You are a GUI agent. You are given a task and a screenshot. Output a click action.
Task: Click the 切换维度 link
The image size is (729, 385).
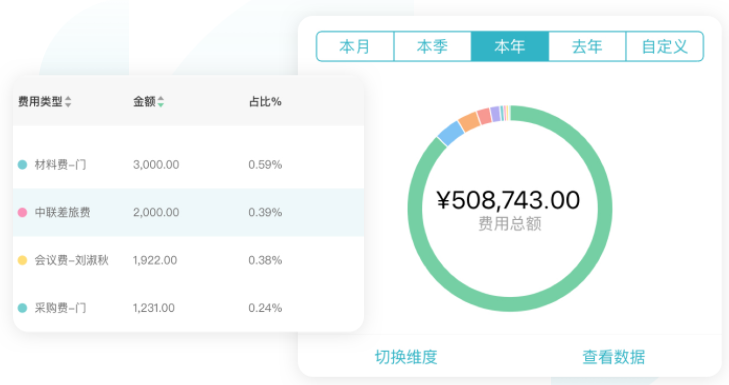coord(406,357)
